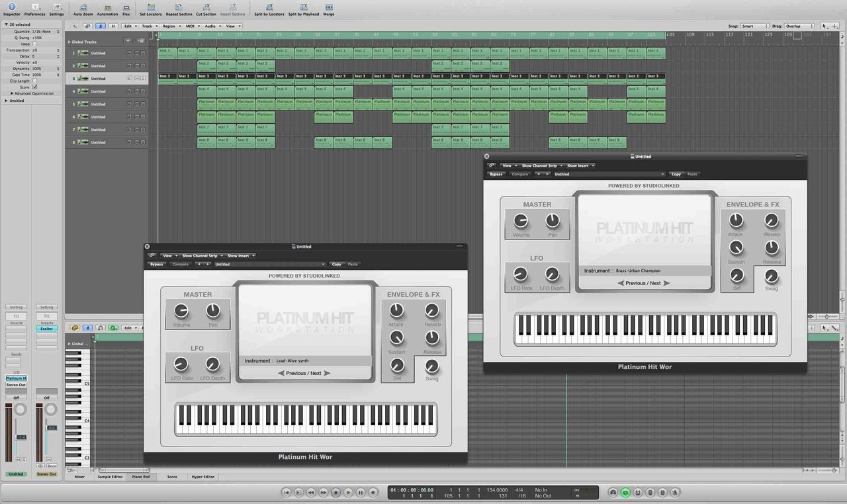Image resolution: width=847 pixels, height=504 pixels.
Task: Click the Repeat Section icon
Action: point(179,9)
